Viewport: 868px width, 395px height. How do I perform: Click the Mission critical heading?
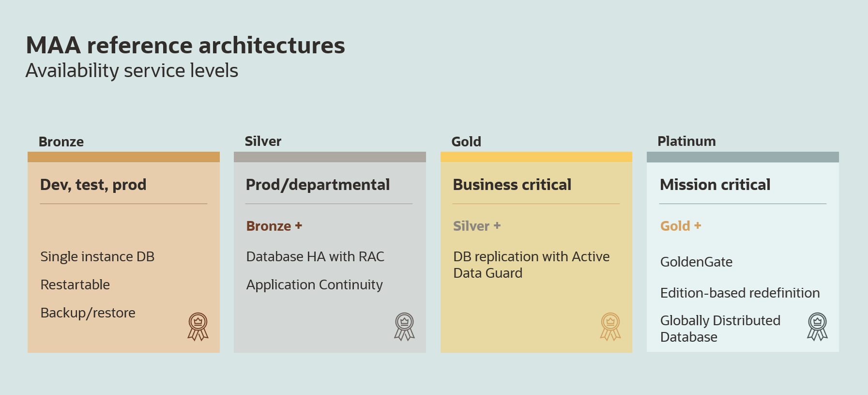click(715, 185)
